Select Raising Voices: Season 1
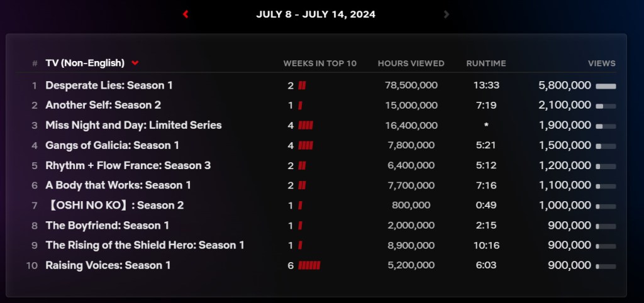 tap(108, 265)
